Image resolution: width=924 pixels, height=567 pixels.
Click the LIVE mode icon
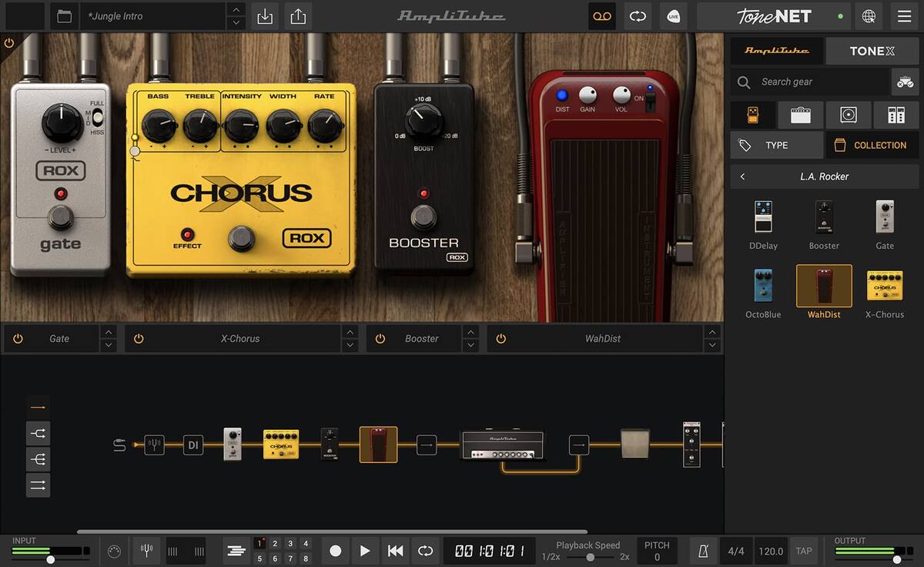click(673, 15)
